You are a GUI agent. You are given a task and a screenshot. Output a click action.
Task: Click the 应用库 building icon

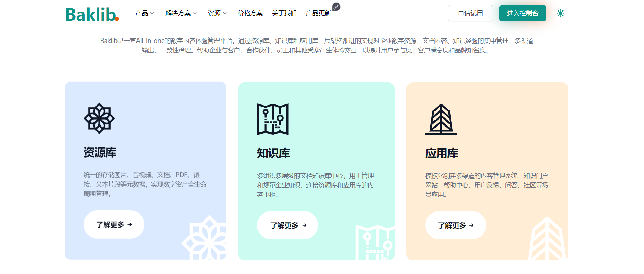click(x=441, y=119)
